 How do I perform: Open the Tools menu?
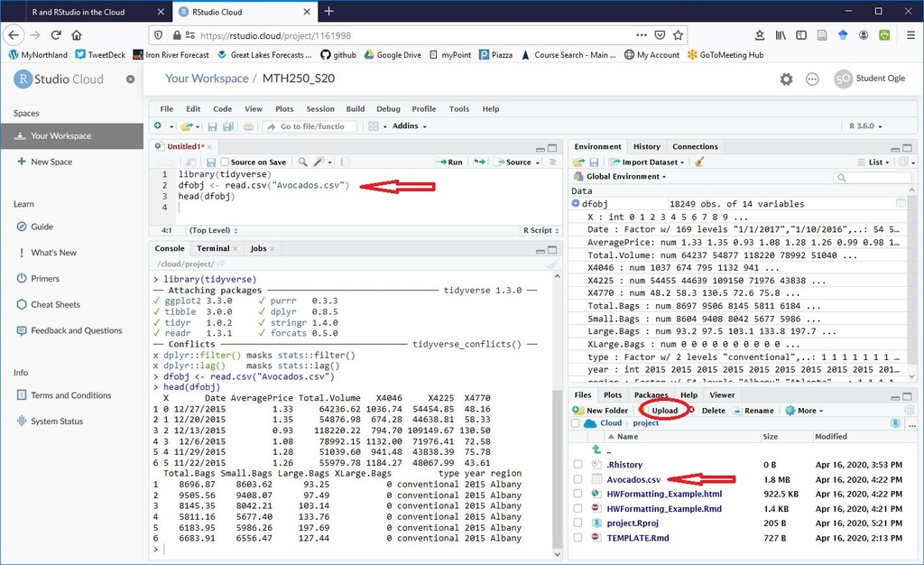click(x=459, y=109)
